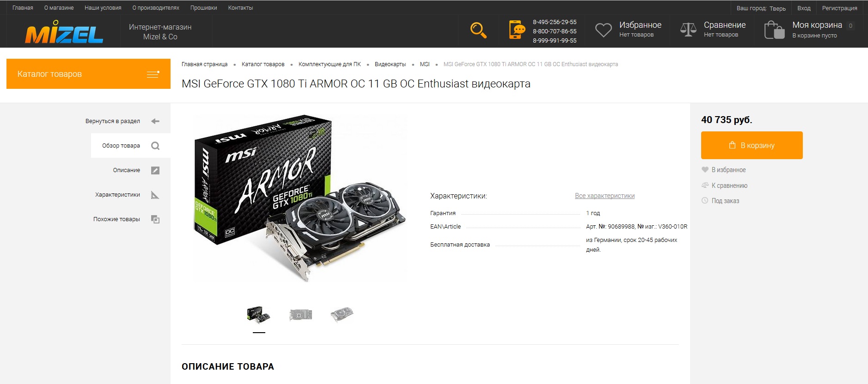Change the city from Тверь
This screenshot has width=868, height=384.
pos(777,8)
